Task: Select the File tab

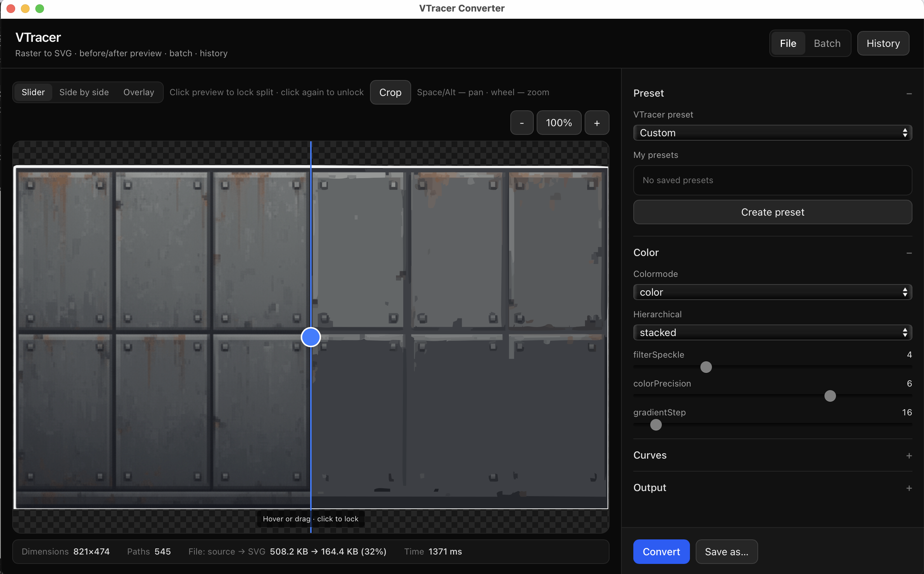Action: pos(788,43)
